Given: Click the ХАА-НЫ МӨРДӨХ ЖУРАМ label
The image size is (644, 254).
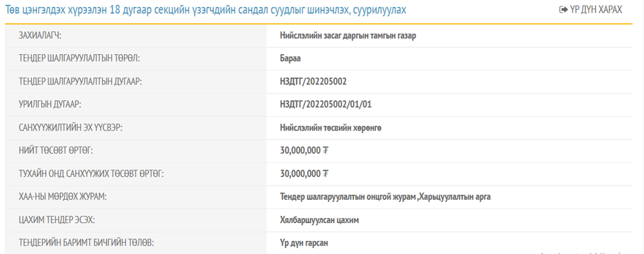Looking at the screenshot, I should click(x=63, y=197).
